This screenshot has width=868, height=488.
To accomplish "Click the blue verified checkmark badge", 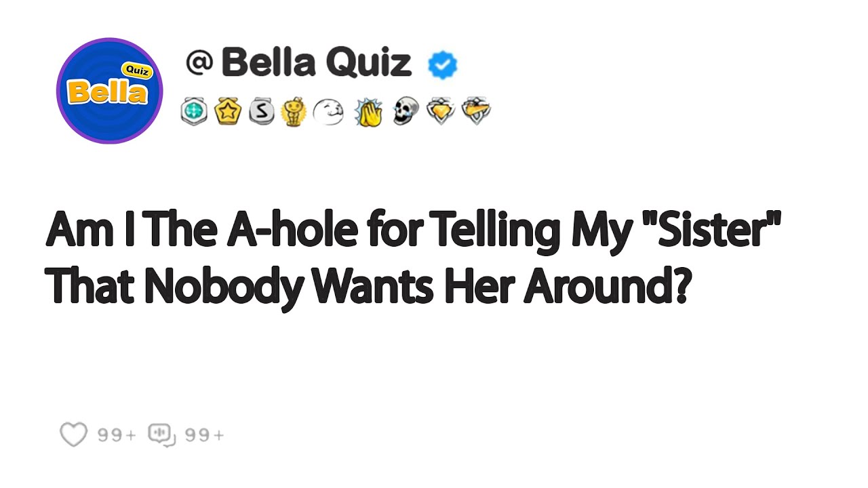I will 443,65.
